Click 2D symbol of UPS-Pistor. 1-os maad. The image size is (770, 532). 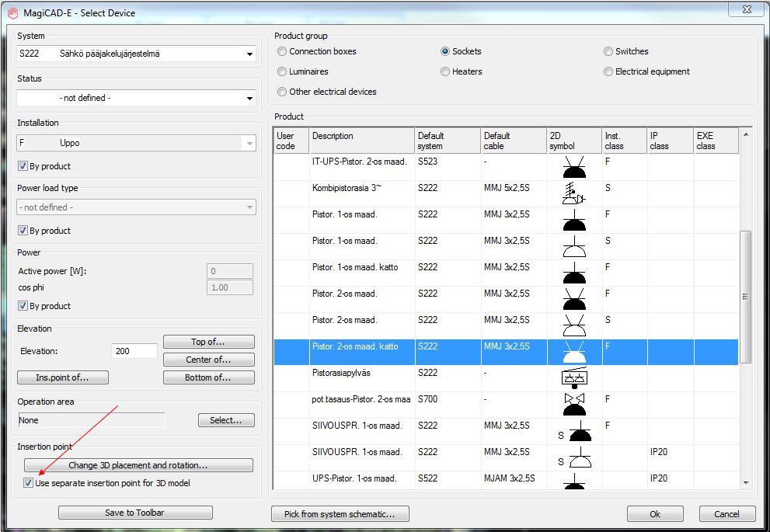(x=573, y=481)
